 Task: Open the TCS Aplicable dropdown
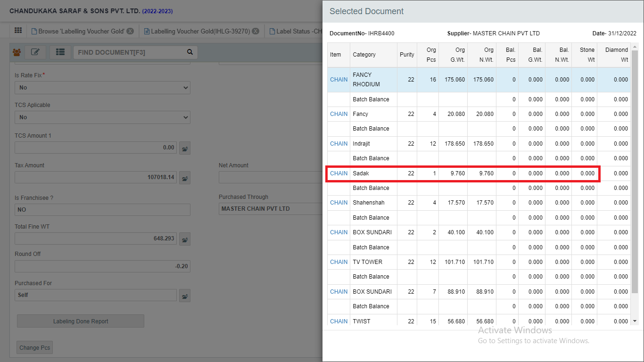click(102, 117)
